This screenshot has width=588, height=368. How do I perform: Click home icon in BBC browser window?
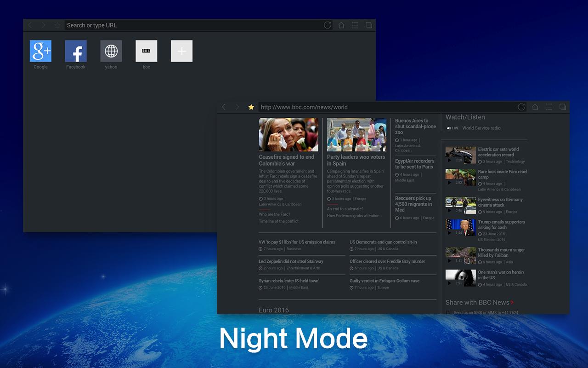click(x=535, y=107)
